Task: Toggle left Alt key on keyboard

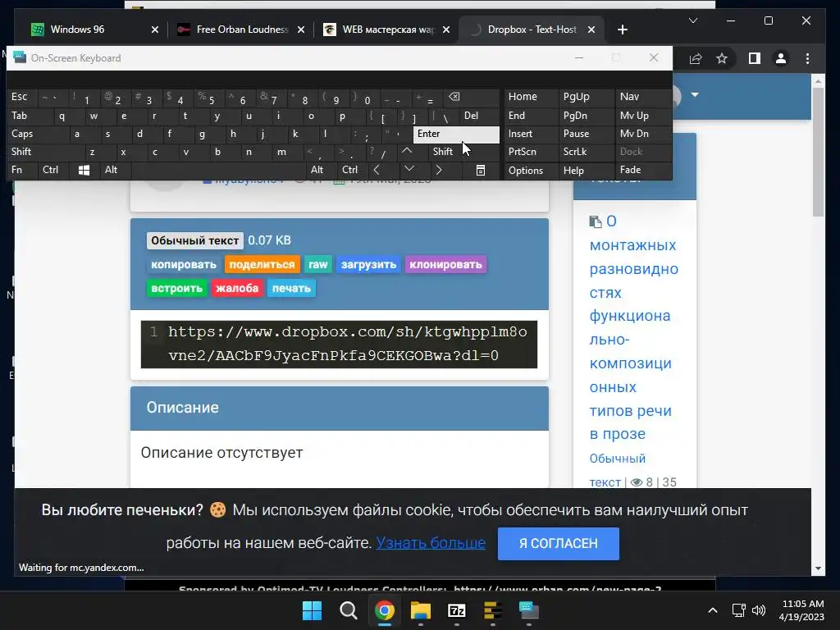Action: pyautogui.click(x=115, y=170)
